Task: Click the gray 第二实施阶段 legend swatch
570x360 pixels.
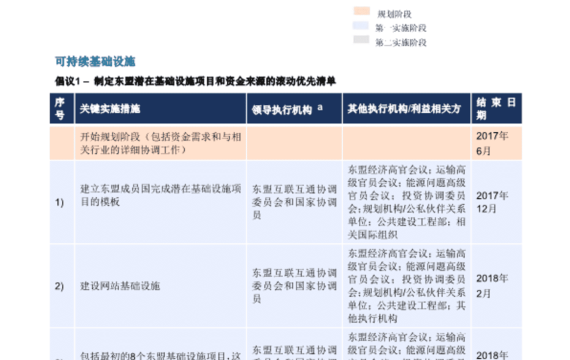Action: [361, 40]
